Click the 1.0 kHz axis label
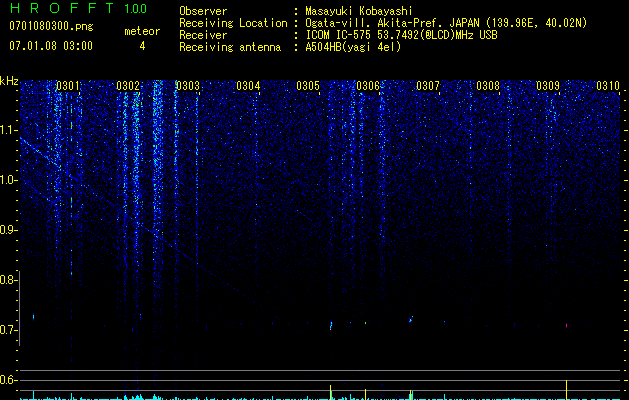Image resolution: width=629 pixels, height=400 pixels. pyautogui.click(x=9, y=180)
